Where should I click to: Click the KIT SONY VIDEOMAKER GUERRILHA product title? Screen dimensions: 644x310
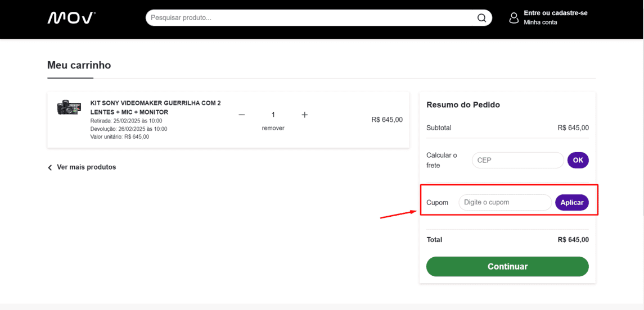click(155, 107)
